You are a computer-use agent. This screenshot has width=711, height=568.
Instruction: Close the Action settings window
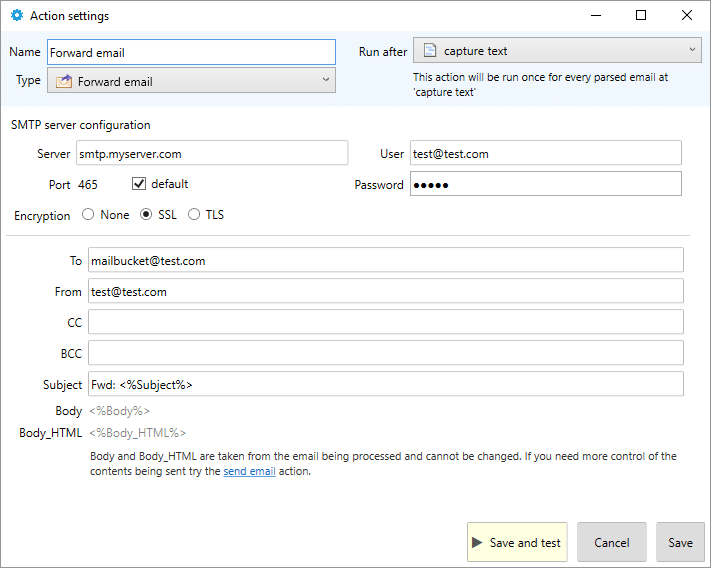tap(687, 15)
